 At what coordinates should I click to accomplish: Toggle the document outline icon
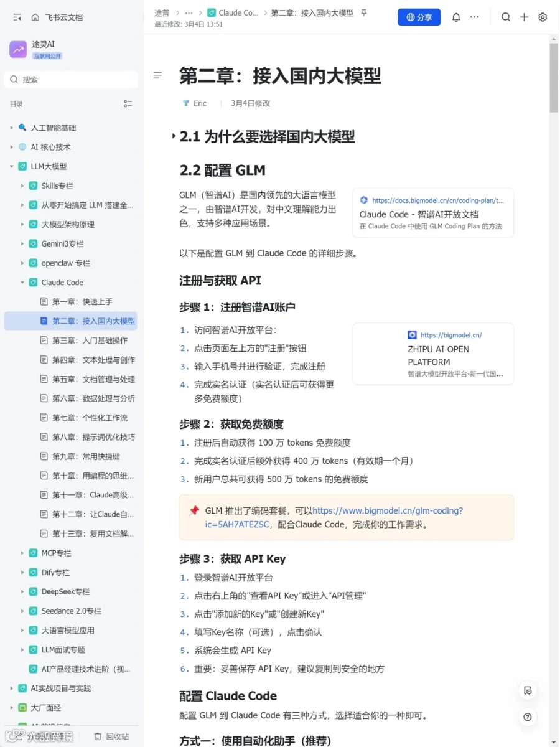coord(158,75)
